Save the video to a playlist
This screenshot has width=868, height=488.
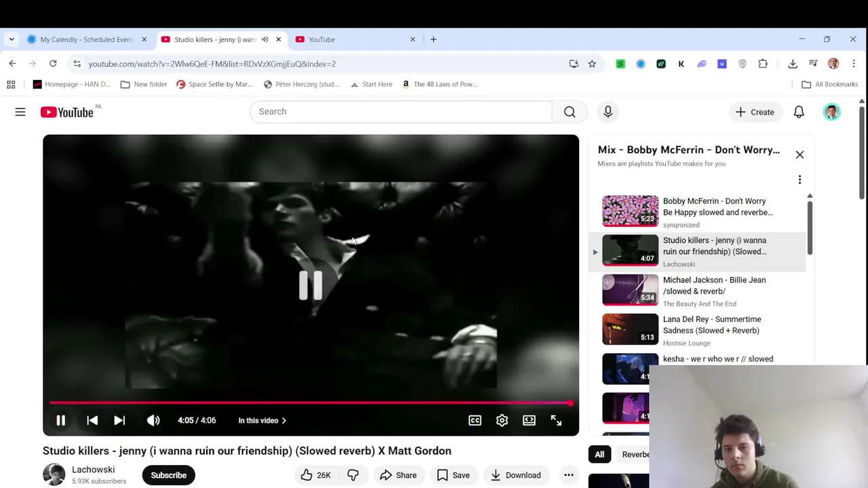(454, 475)
